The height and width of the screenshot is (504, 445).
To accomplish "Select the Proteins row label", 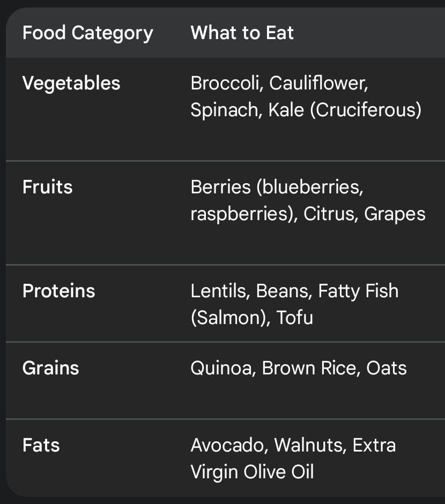I will [x=58, y=291].
